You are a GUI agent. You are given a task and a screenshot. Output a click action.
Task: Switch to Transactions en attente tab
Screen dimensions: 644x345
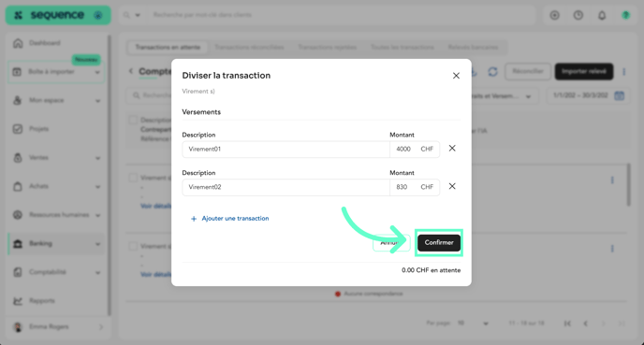[168, 47]
